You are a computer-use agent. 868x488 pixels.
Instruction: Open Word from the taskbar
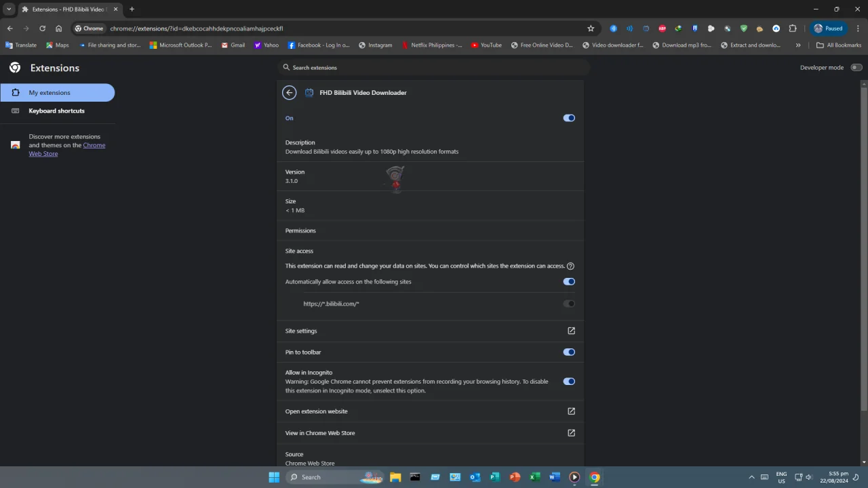click(x=554, y=477)
